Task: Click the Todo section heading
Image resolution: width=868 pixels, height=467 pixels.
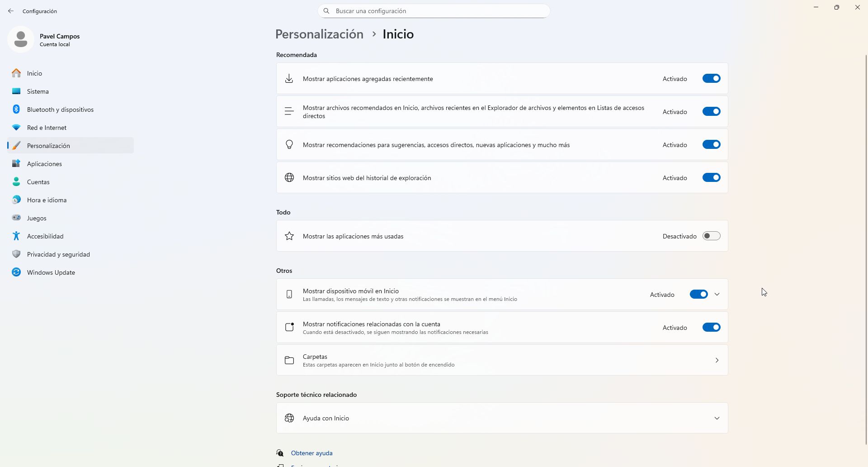Action: click(283, 212)
